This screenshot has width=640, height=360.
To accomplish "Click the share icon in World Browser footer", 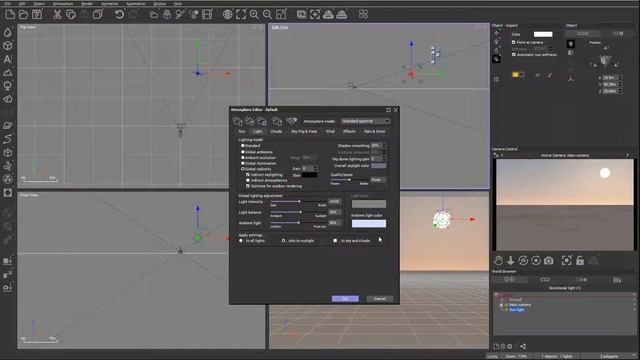I will (523, 347).
